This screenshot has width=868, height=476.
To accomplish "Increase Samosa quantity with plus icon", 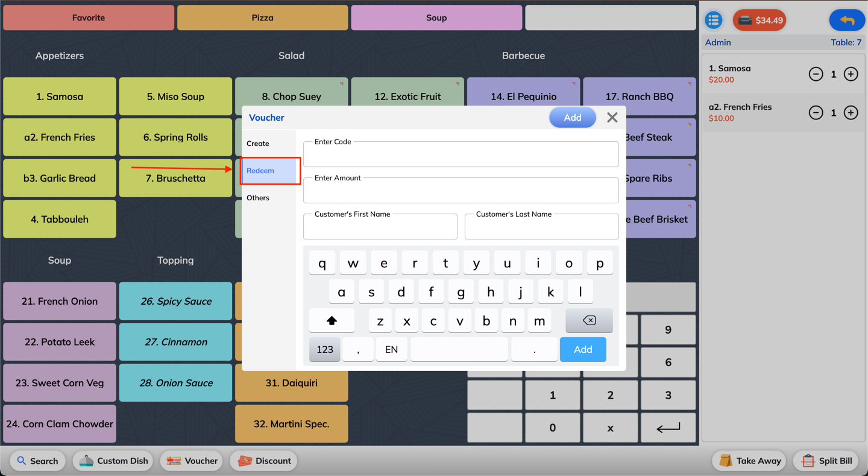I will click(x=851, y=74).
